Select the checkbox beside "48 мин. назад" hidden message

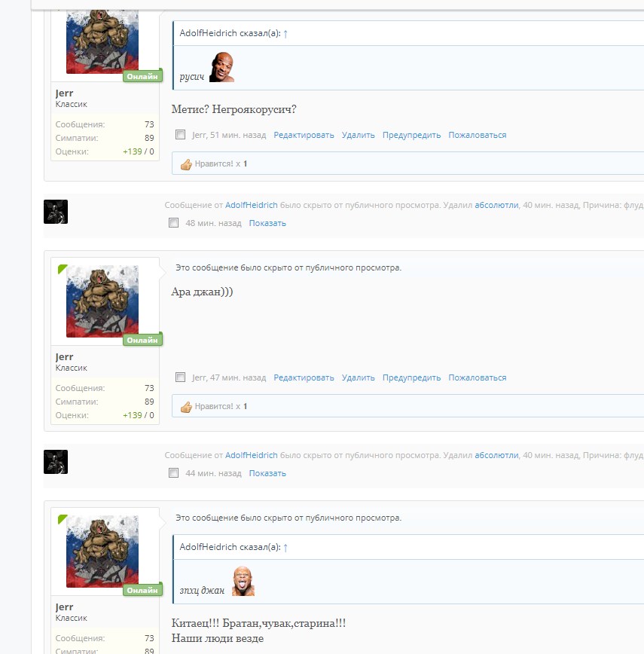[174, 223]
